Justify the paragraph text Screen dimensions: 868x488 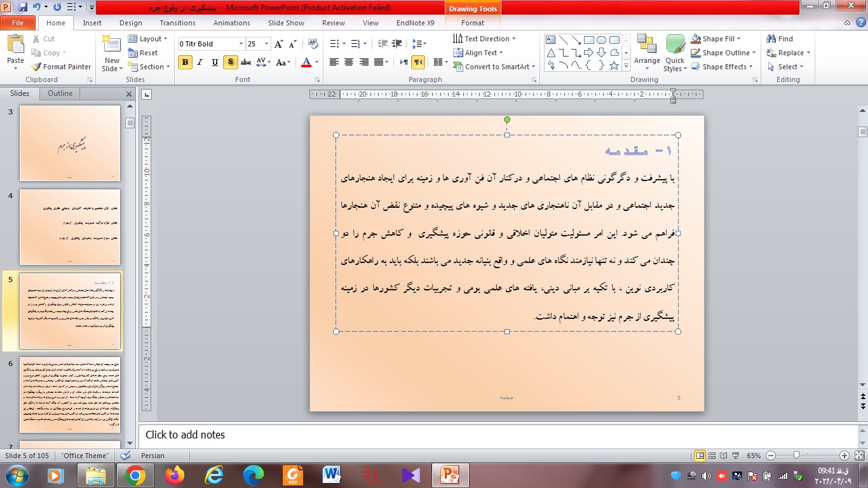pyautogui.click(x=379, y=62)
